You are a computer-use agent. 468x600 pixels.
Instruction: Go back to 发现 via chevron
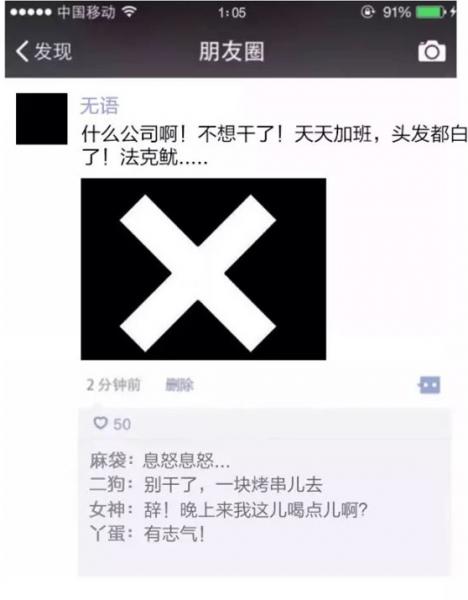click(x=22, y=51)
